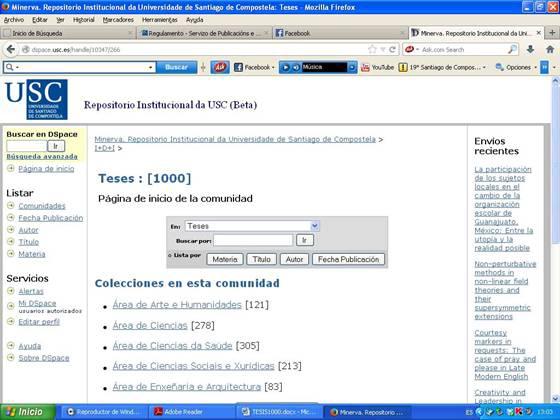560x420 pixels.
Task: Play music in toolbar player
Action: coord(286,67)
